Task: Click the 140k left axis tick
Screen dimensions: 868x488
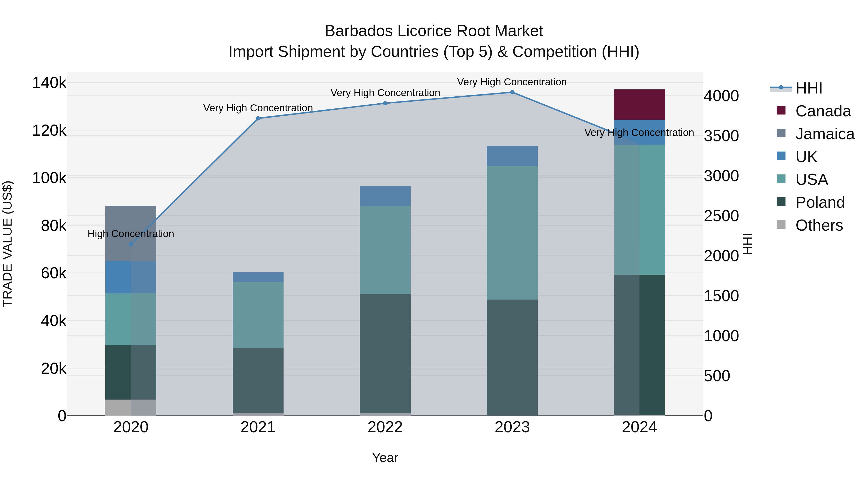Action: [49, 83]
